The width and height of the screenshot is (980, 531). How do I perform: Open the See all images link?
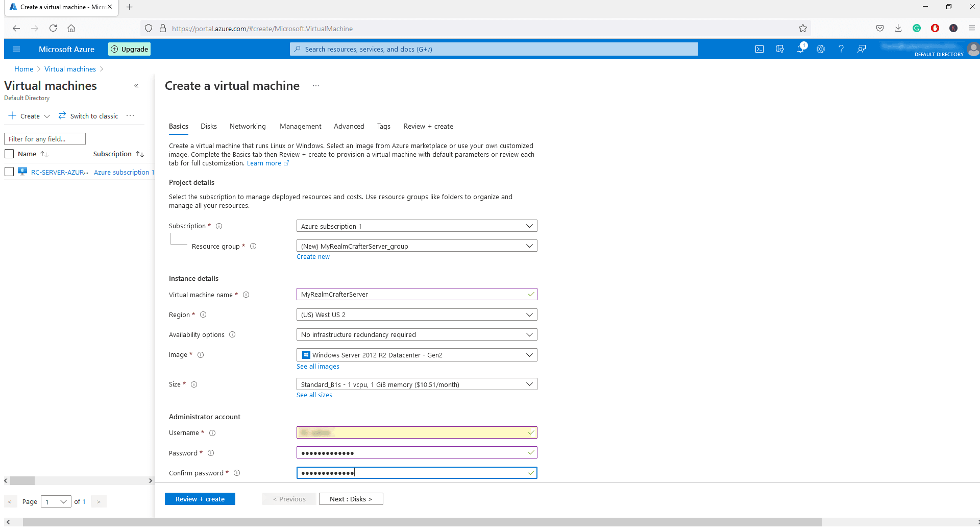pyautogui.click(x=318, y=367)
